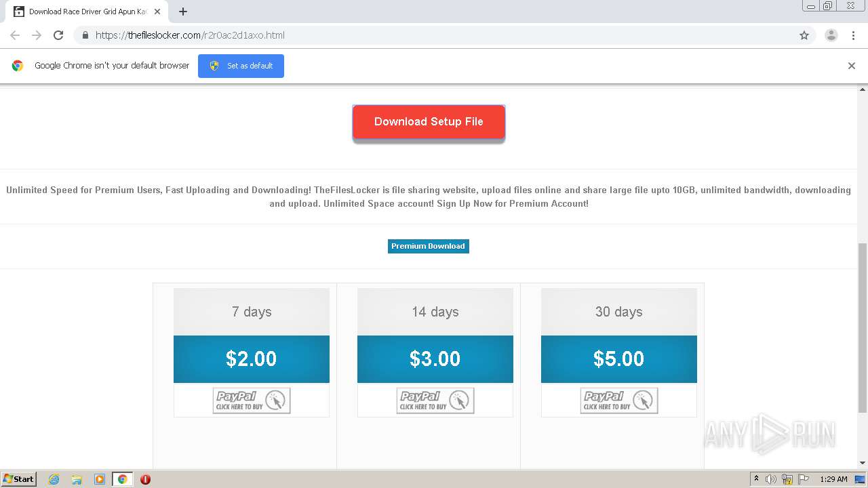Reload the page with the refresh icon
Image resolution: width=868 pixels, height=488 pixels.
(x=58, y=35)
